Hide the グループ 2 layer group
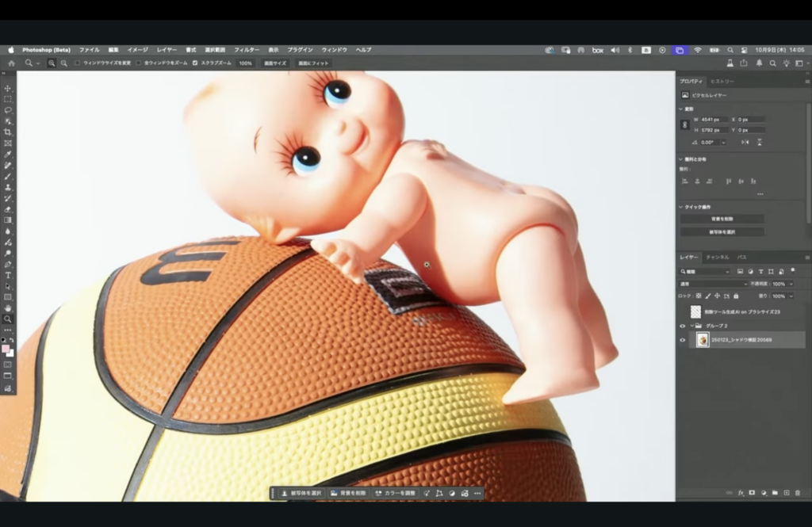Screen dimensions: 812x527 pos(683,326)
